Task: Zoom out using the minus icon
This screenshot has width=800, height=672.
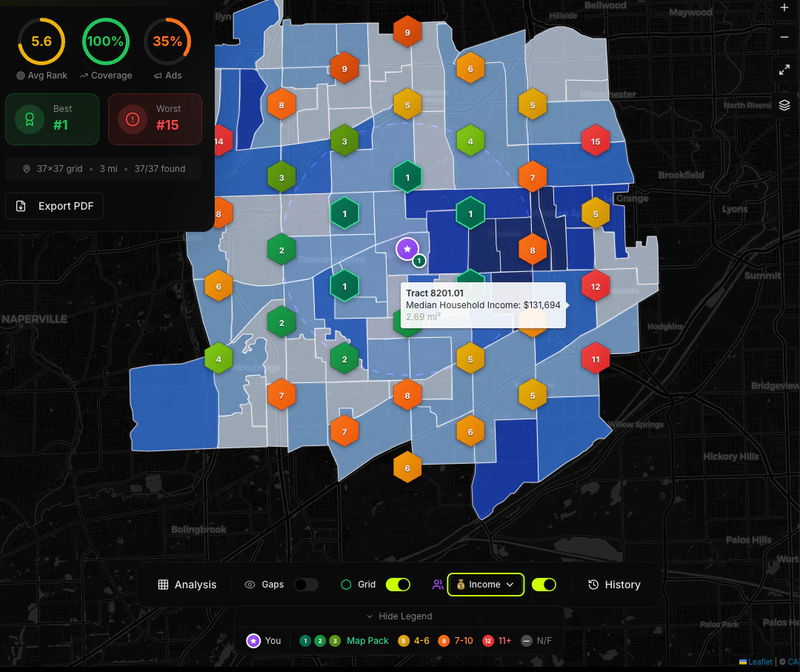Action: [x=784, y=37]
